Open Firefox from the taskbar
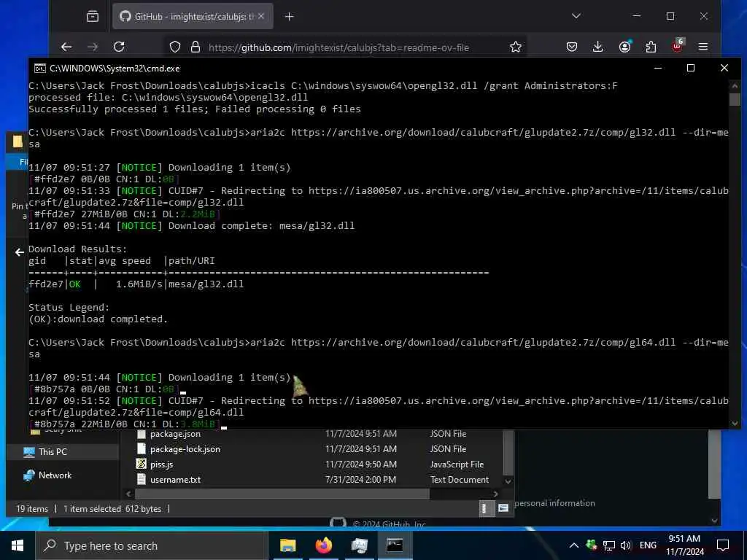The image size is (747, 560). pyautogui.click(x=323, y=545)
